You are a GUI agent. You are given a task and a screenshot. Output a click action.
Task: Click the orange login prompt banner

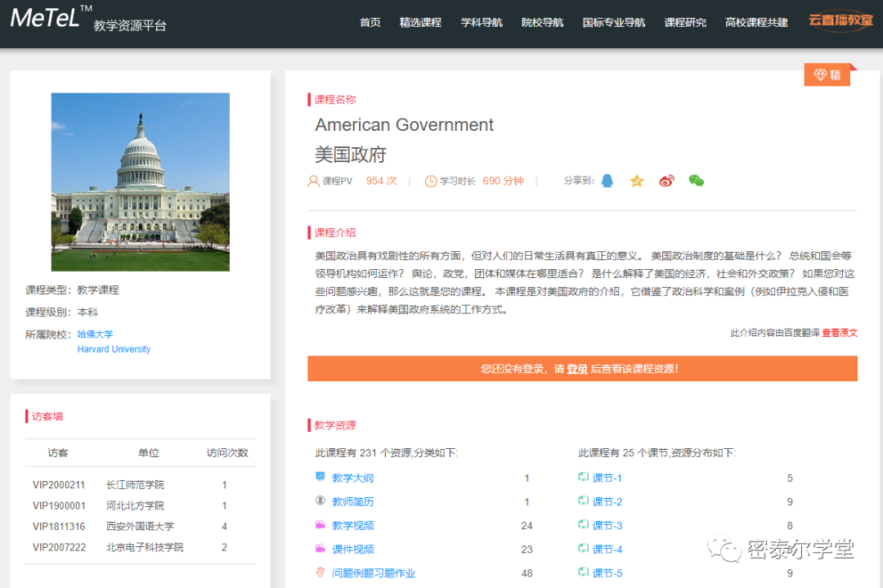pos(582,368)
